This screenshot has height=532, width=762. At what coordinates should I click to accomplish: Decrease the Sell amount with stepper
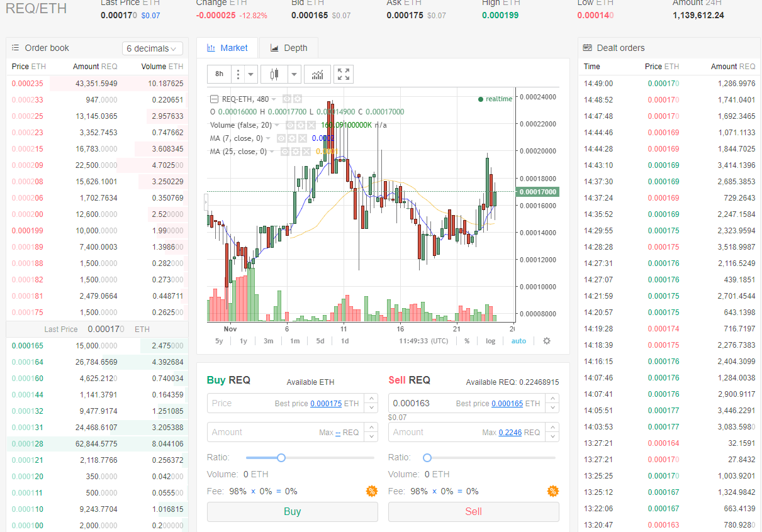click(552, 437)
